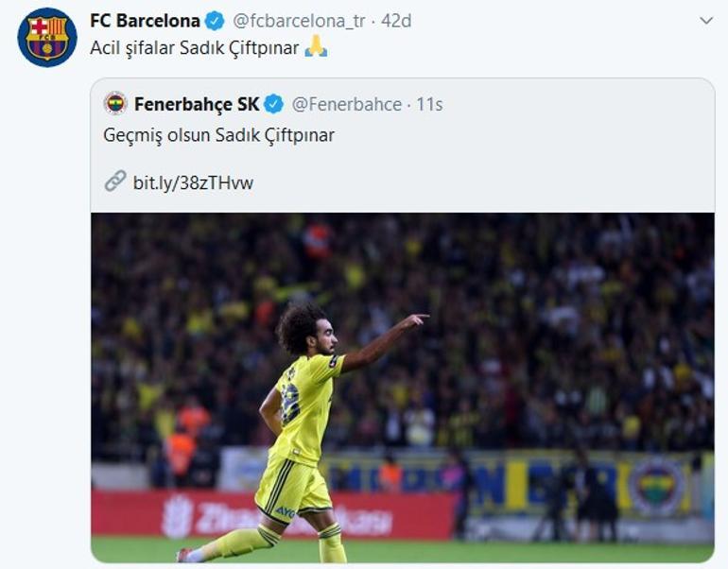The height and width of the screenshot is (569, 728).
Task: Open the quoted tweet's 11s timestamp
Action: [429, 104]
